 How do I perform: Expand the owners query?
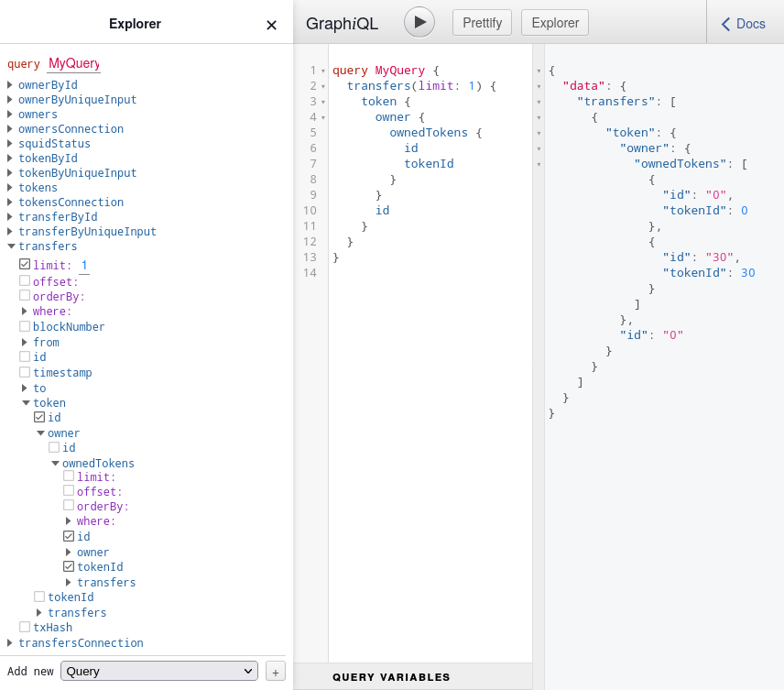[9, 114]
